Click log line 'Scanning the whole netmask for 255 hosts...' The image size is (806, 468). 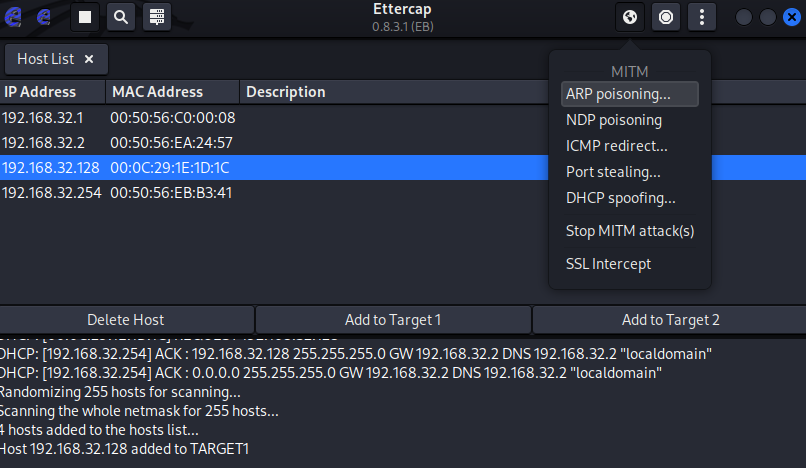pos(139,411)
